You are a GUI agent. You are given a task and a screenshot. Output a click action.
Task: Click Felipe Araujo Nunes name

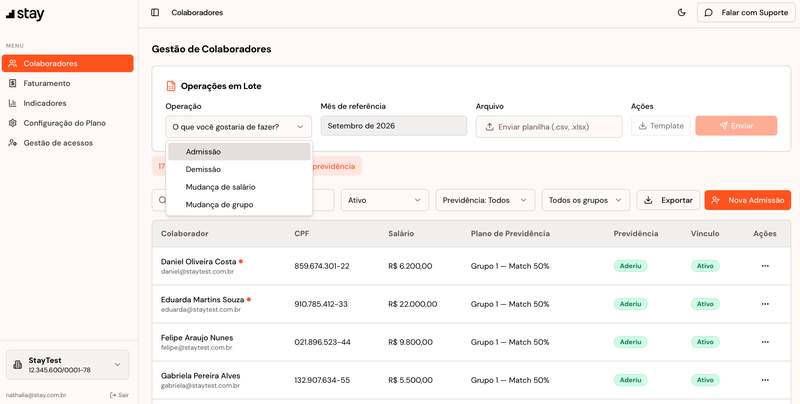[x=197, y=338]
